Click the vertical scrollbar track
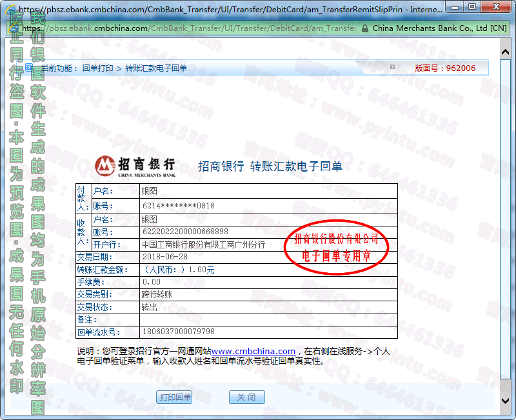This screenshot has height=420, width=516. pos(505,219)
